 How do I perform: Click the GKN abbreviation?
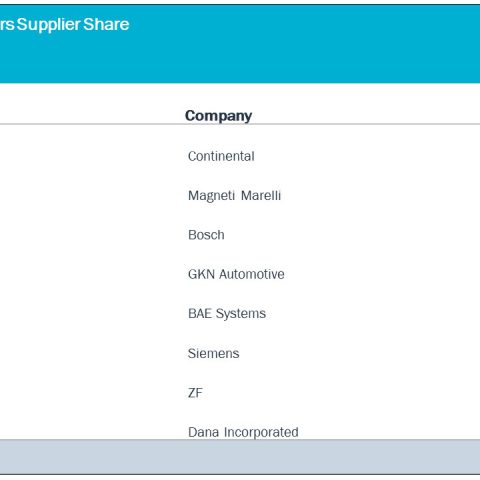click(201, 274)
